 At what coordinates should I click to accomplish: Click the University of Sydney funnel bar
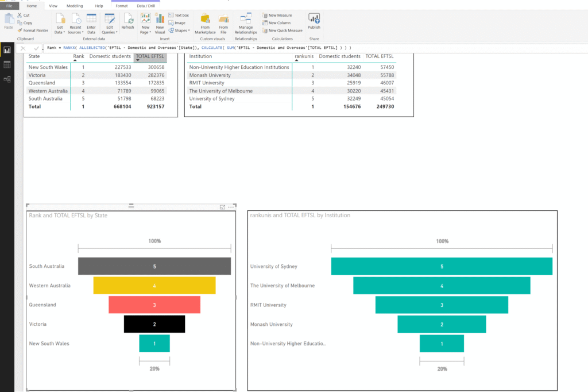click(x=442, y=266)
